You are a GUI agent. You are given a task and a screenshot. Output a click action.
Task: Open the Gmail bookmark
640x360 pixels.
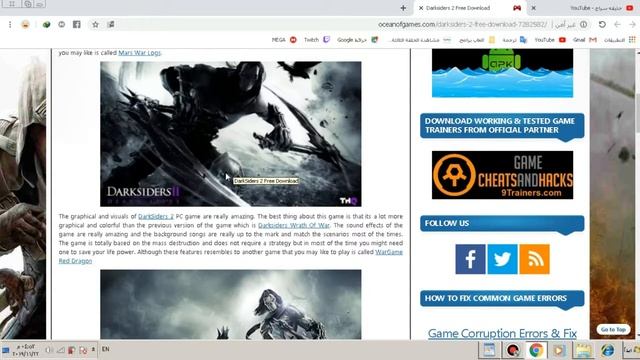point(585,40)
